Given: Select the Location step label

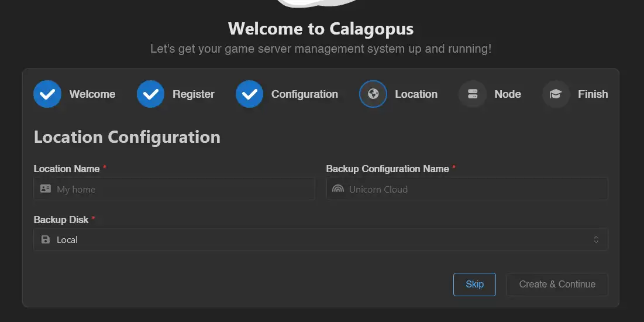Looking at the screenshot, I should point(416,94).
